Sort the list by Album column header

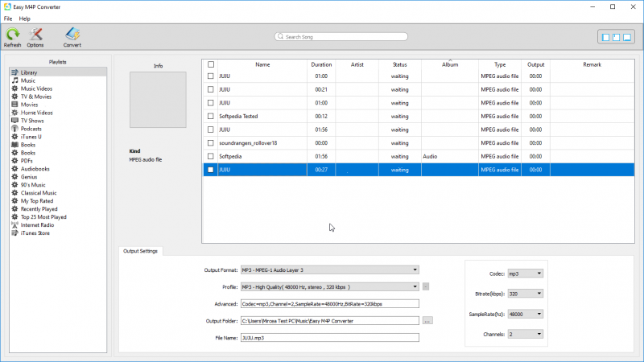coord(449,64)
